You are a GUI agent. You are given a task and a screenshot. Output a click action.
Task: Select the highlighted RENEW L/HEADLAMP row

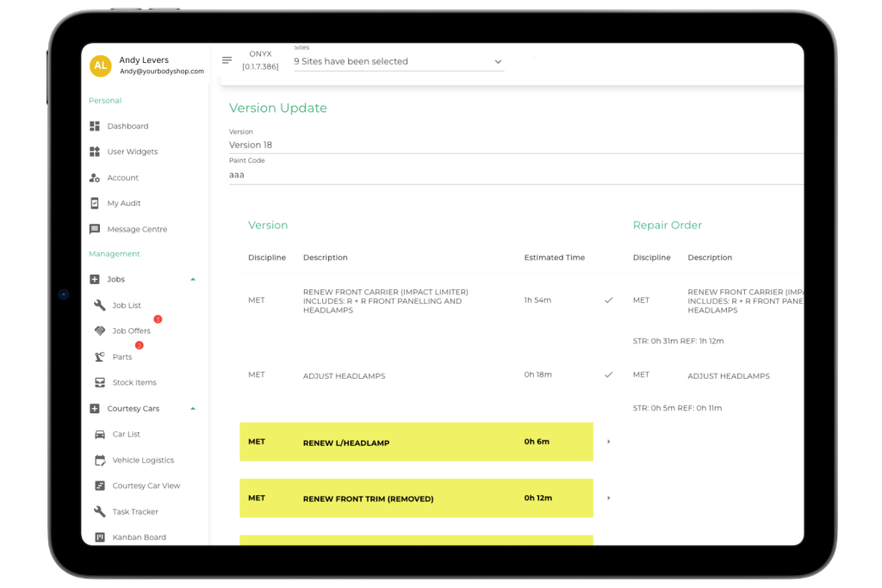pos(416,442)
